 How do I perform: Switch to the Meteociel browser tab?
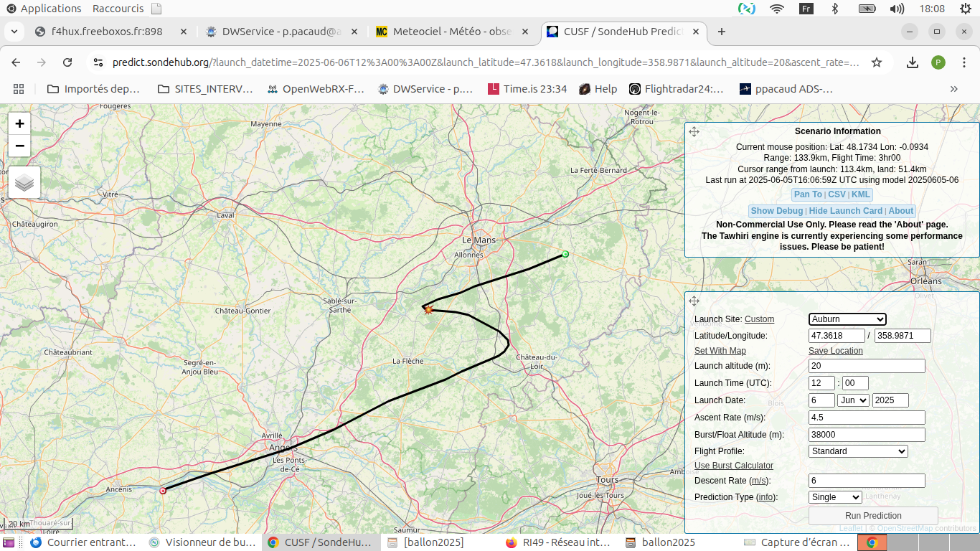coord(453,32)
